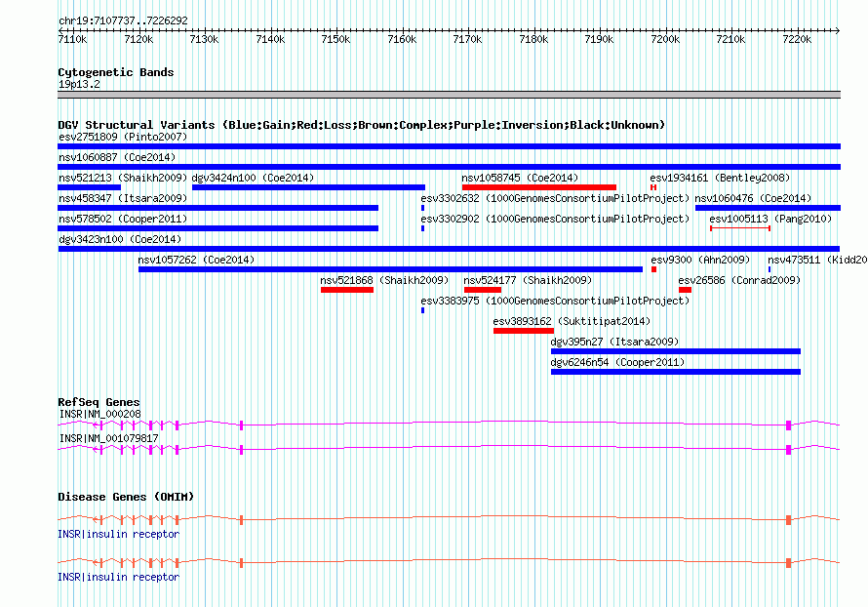
Task: Open esv1934161 (Bentley2008) variant label
Action: pyautogui.click(x=720, y=178)
